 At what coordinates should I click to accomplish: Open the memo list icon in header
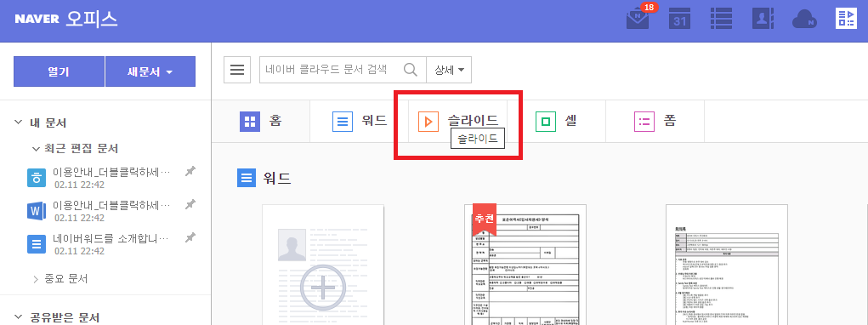tap(721, 18)
